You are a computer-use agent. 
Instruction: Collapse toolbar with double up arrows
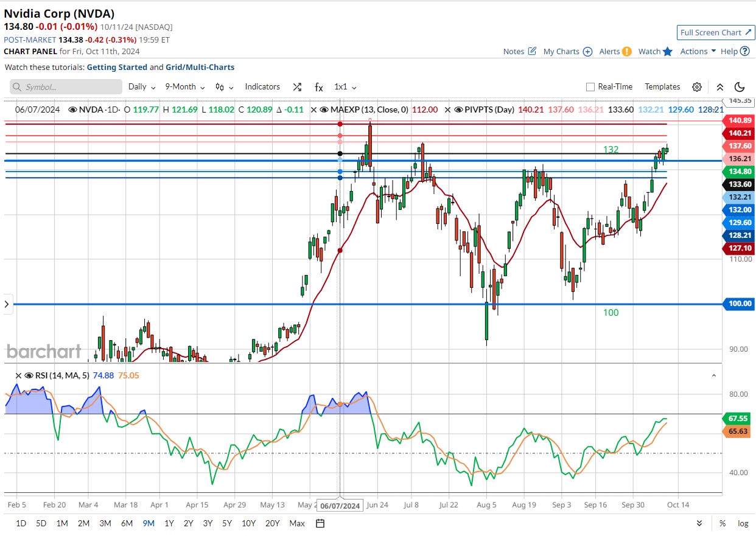coord(720,87)
